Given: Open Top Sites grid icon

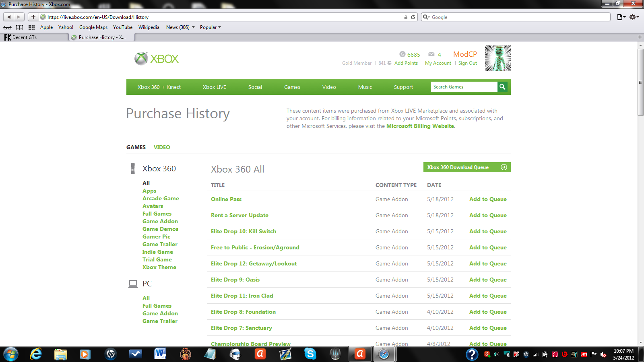Looking at the screenshot, I should 31,27.
